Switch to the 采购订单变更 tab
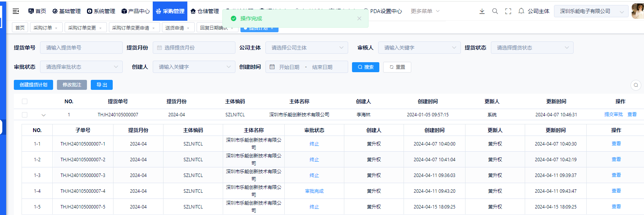Viewport: 644px width, 215px height. pos(82,28)
